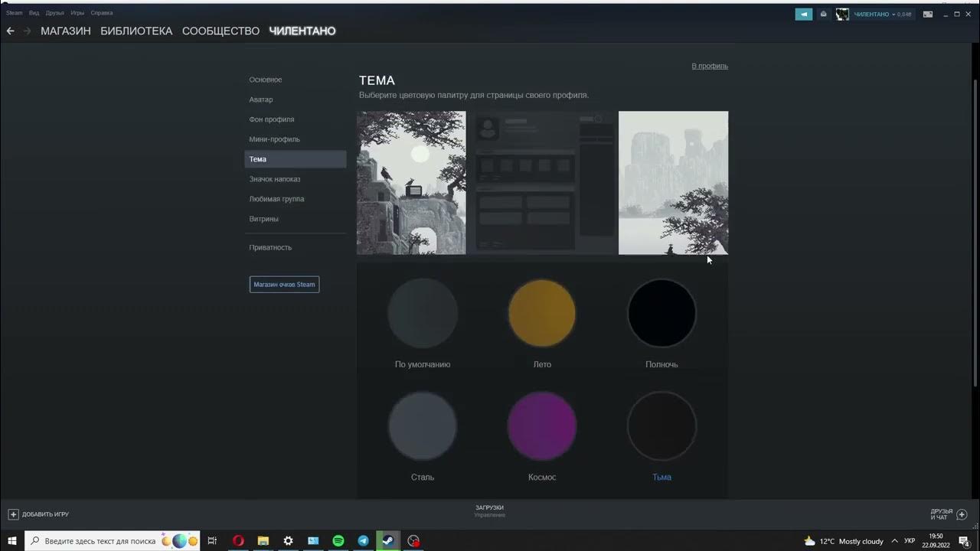Launch Opera from the taskbar

[238, 541]
